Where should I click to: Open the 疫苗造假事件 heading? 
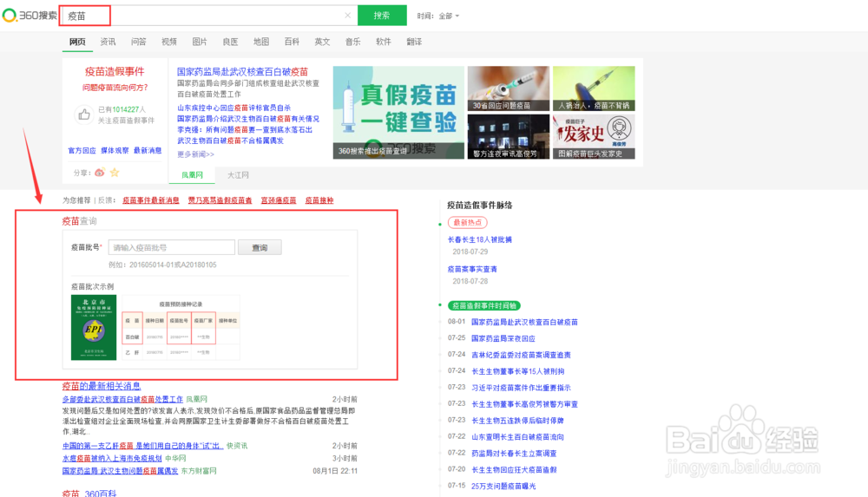tap(115, 71)
